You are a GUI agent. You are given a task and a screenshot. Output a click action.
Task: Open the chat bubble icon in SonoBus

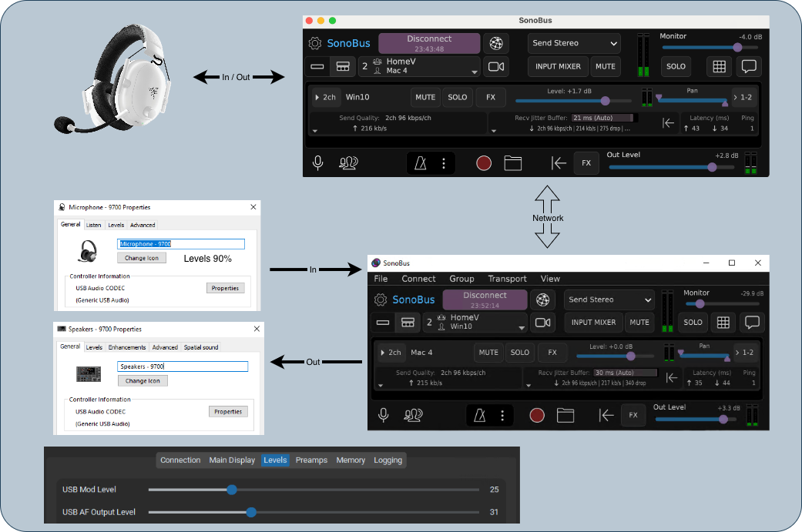(750, 66)
